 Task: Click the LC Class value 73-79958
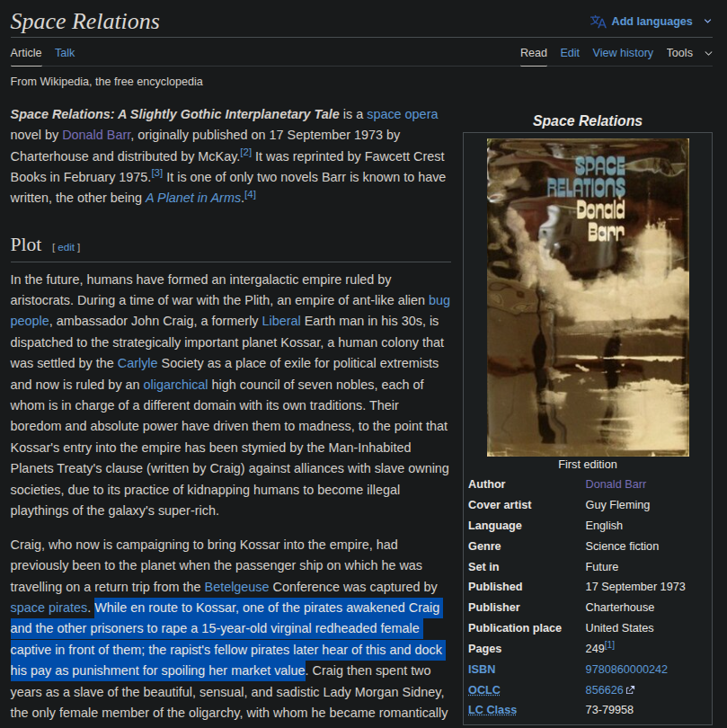coord(609,710)
